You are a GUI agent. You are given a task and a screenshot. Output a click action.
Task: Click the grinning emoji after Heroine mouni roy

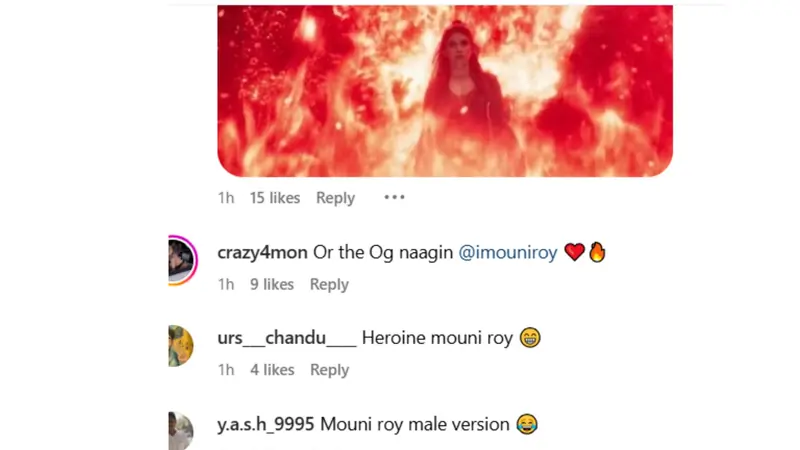click(530, 338)
